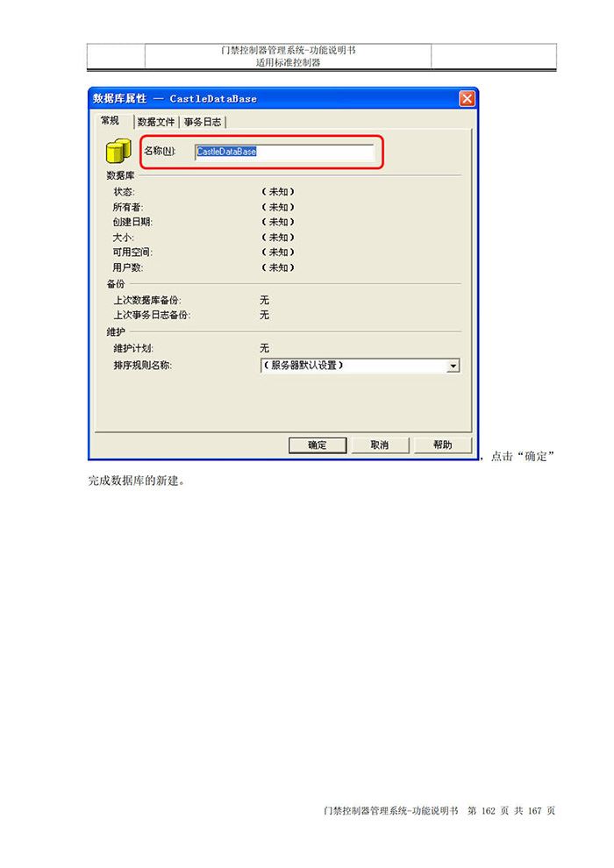The width and height of the screenshot is (614, 868).
Task: Click the 取消 button
Action: 380,445
